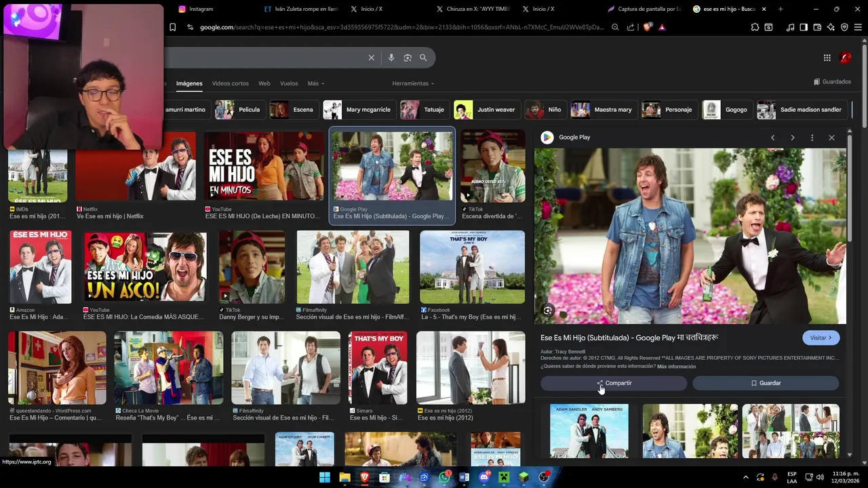The image size is (868, 488).
Task: Open a new browser tab with plus button
Action: point(781,9)
